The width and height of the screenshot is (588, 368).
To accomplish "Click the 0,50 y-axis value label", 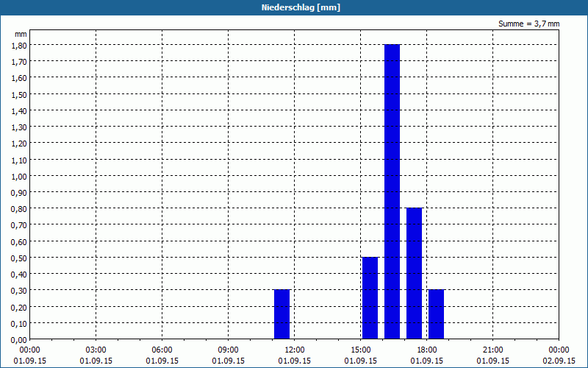I will coord(19,259).
